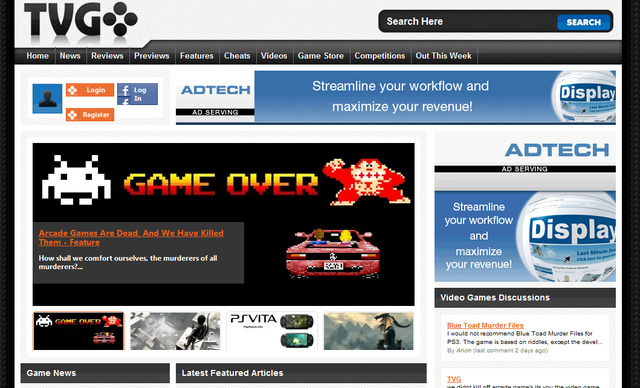Click the Facebook Log In button

tap(137, 94)
